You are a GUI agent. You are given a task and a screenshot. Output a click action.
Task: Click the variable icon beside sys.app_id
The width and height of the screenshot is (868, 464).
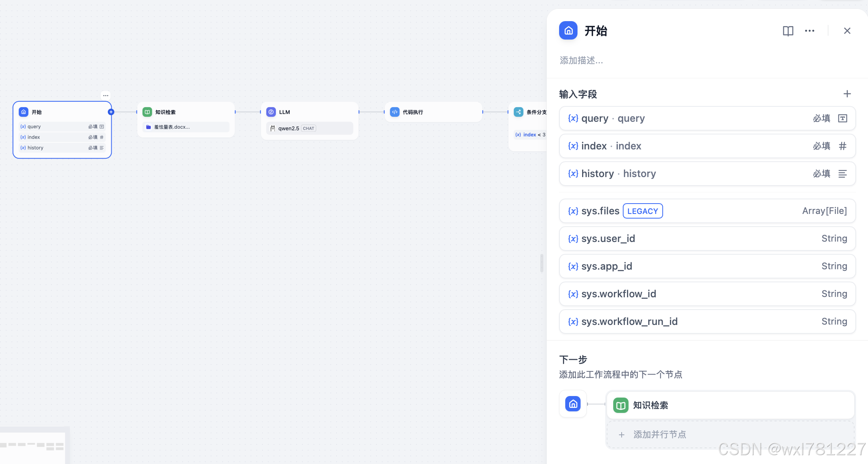(573, 266)
